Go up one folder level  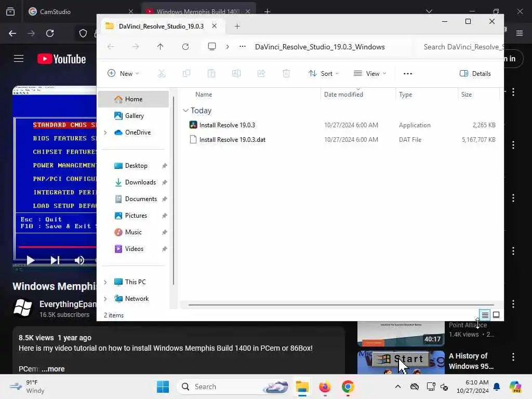[x=160, y=46]
